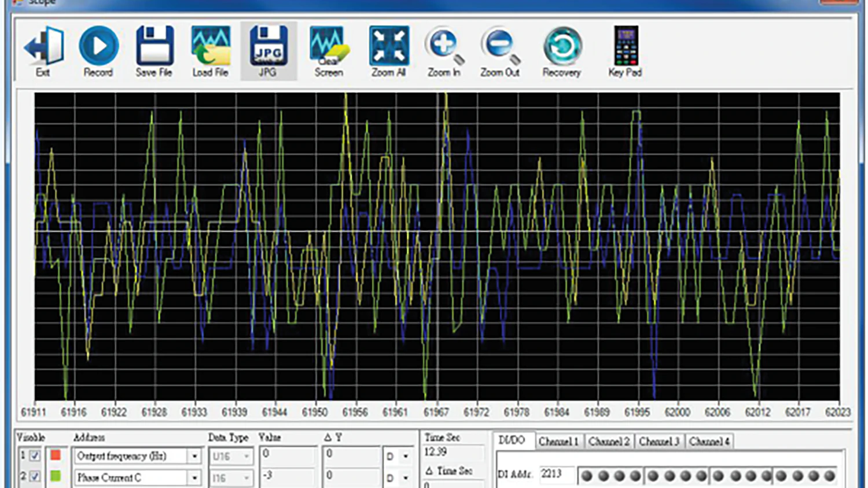Click the Recovery icon

point(562,45)
